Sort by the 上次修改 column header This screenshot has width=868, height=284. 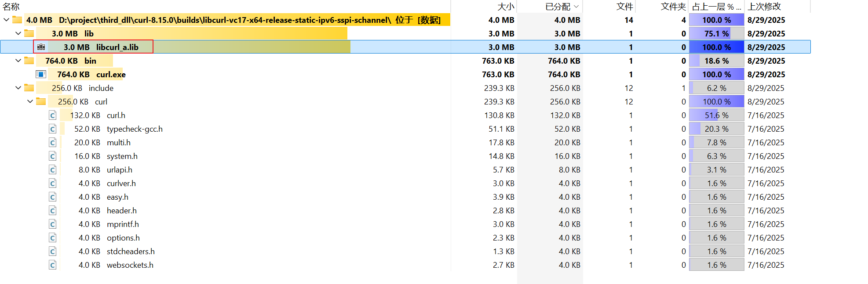(764, 7)
